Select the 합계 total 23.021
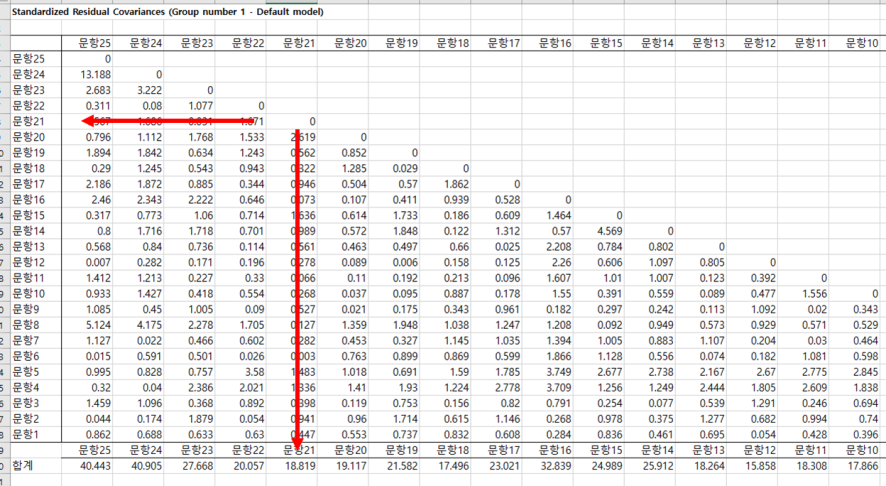This screenshot has height=486, width=886. click(505, 466)
